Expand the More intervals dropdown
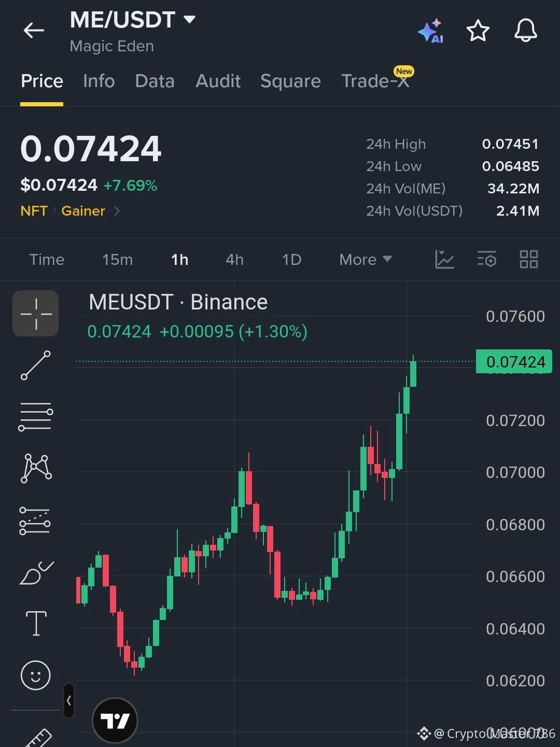Screen dimensions: 560x747 point(365,260)
